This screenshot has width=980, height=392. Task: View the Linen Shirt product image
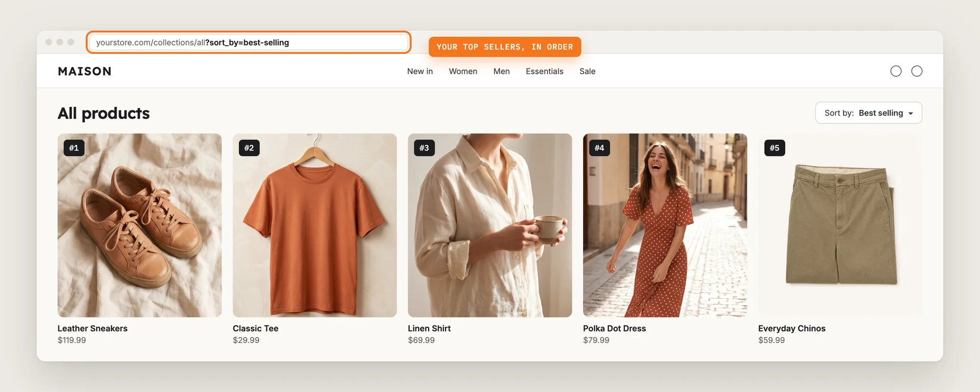[490, 225]
